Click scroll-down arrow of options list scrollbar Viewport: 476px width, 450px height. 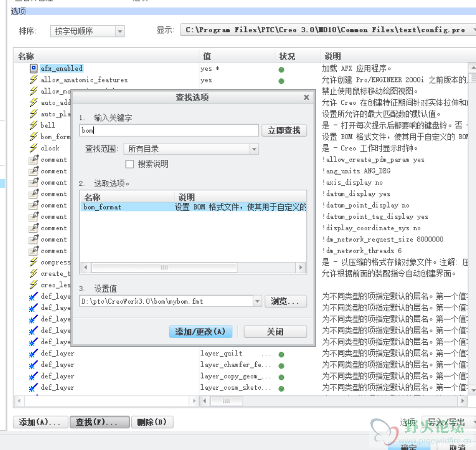pyautogui.click(x=472, y=390)
